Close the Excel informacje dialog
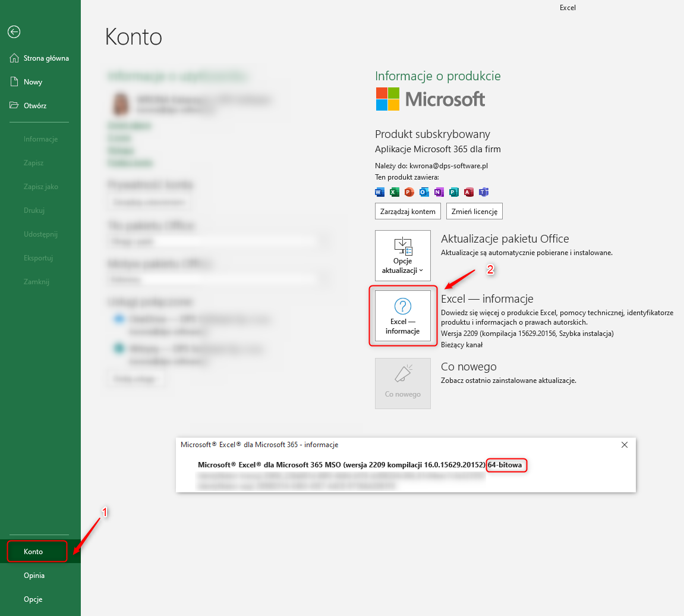This screenshot has width=684, height=616. click(x=624, y=445)
